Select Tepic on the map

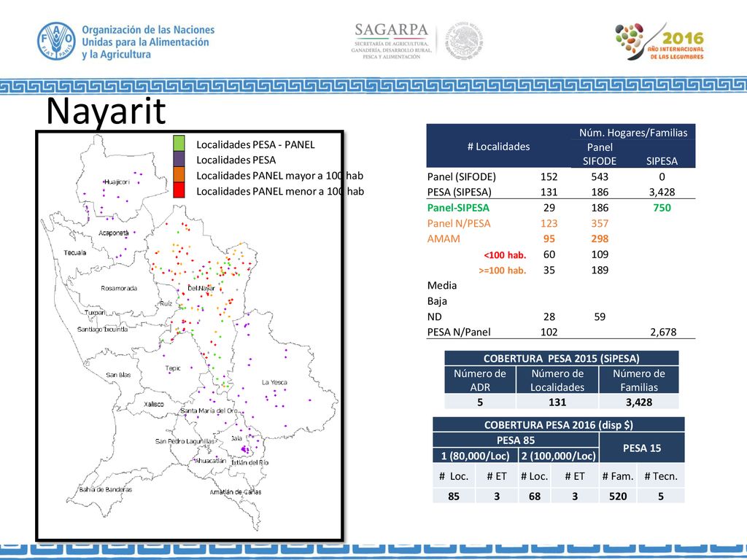click(x=173, y=368)
